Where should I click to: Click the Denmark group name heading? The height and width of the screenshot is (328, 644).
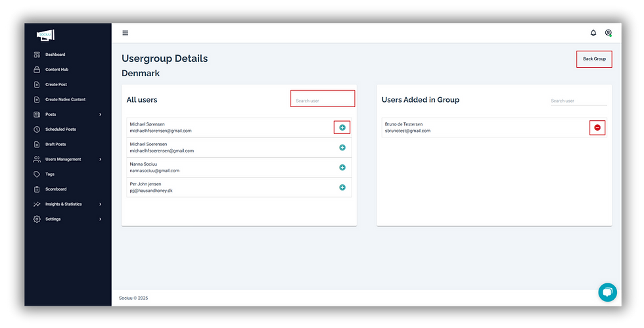tap(141, 73)
